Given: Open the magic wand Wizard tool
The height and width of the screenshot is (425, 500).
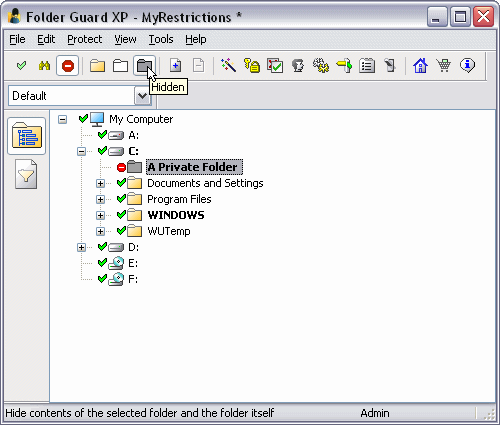Looking at the screenshot, I should point(228,65).
